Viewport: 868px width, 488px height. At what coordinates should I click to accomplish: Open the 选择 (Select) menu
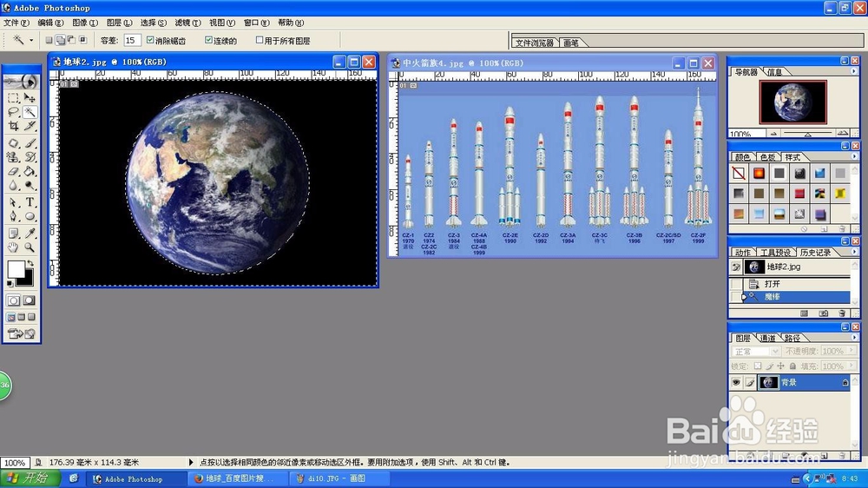point(153,23)
